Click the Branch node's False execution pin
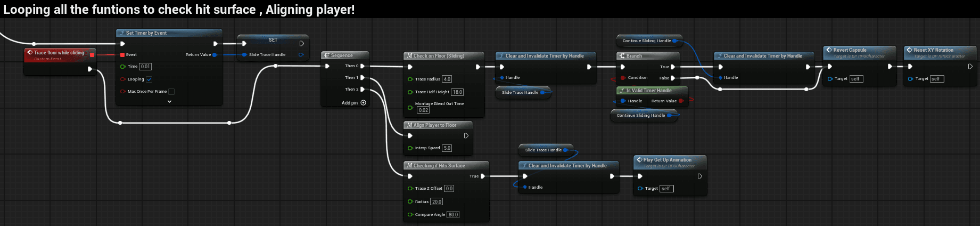The width and height of the screenshot is (980, 226). tap(673, 78)
